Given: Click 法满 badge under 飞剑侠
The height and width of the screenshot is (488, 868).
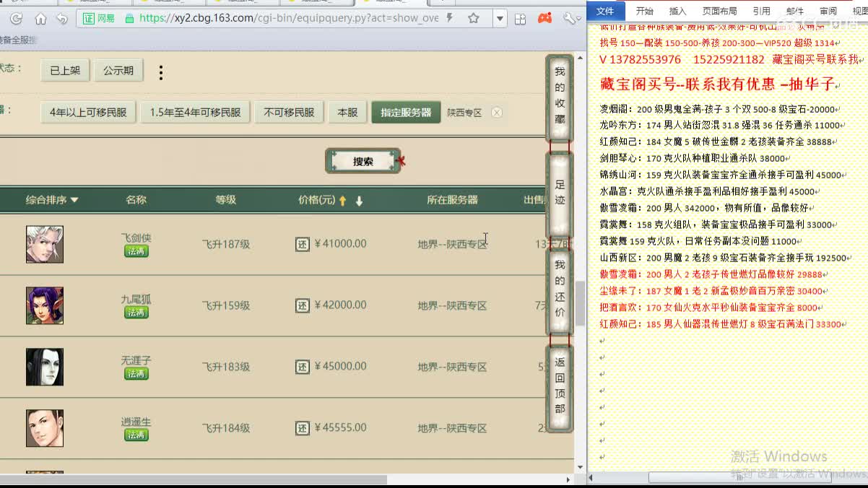Looking at the screenshot, I should coord(136,251).
